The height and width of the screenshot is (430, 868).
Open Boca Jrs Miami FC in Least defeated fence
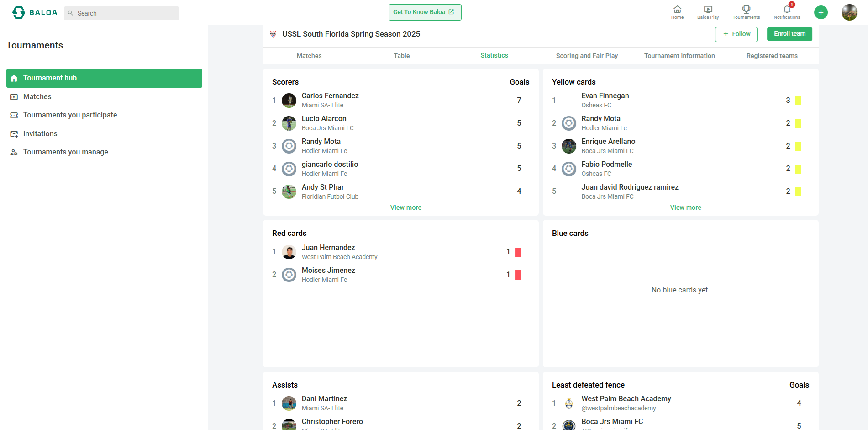[612, 422]
